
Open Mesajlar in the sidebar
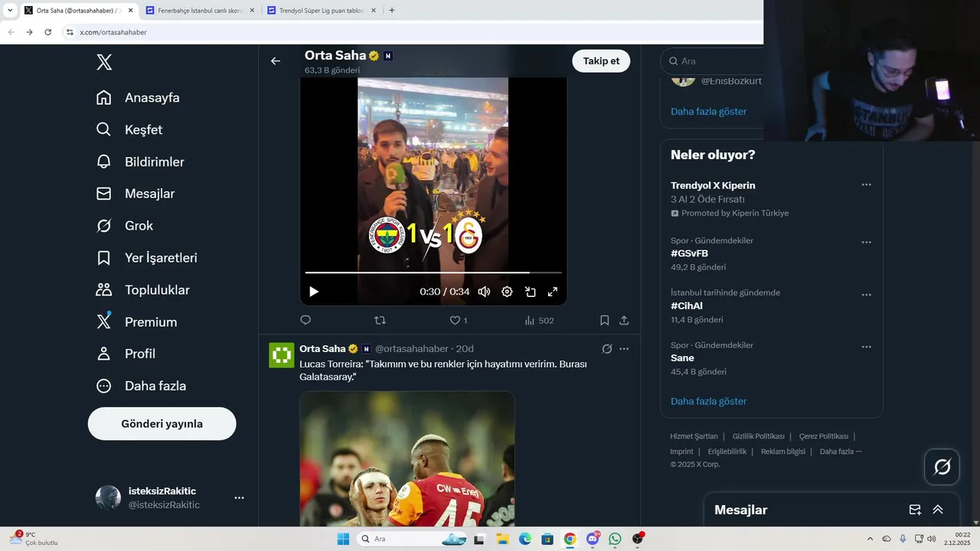136,194
